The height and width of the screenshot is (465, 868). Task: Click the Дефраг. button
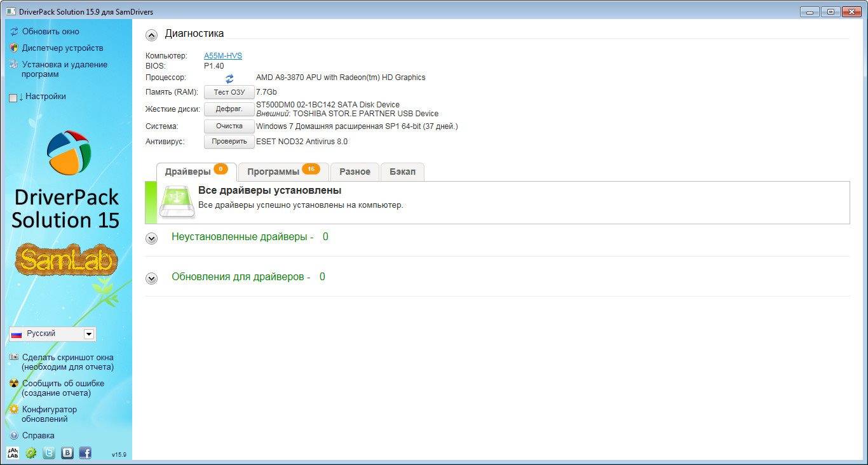pos(229,109)
